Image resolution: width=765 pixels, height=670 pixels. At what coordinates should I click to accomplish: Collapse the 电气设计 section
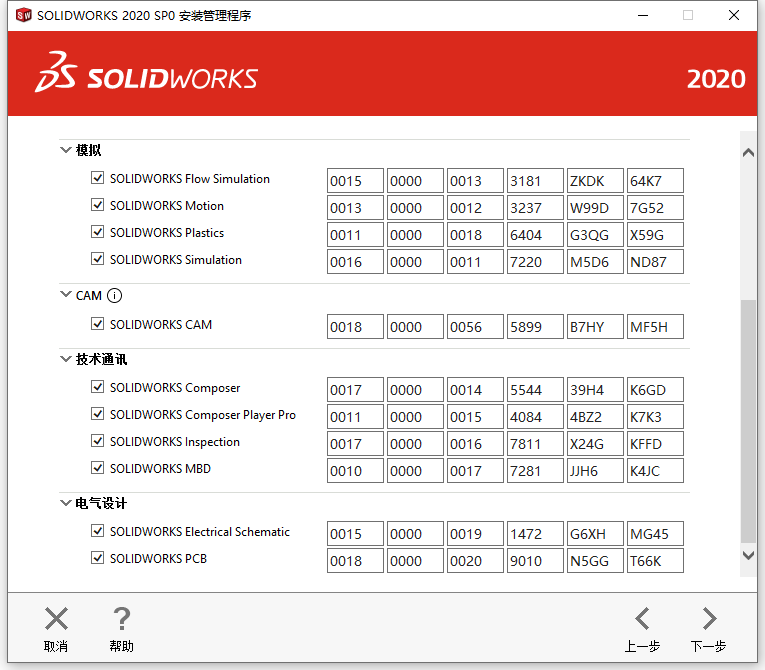click(65, 503)
